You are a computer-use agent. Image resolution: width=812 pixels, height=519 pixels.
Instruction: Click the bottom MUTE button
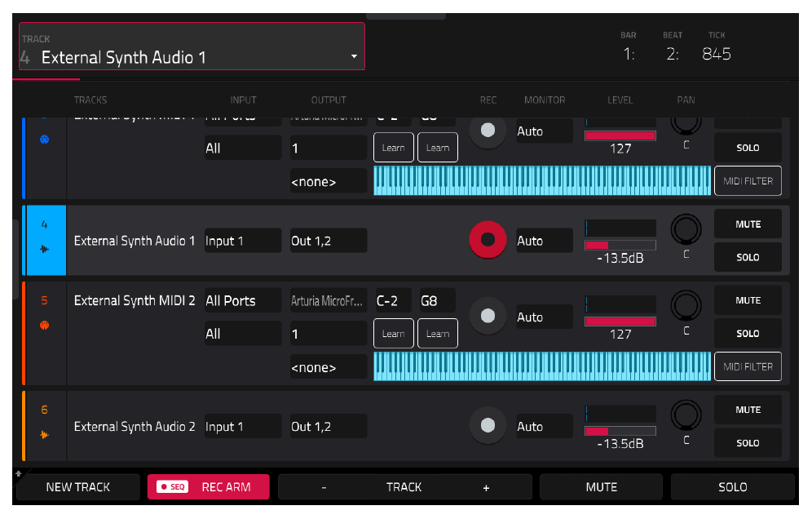601,487
